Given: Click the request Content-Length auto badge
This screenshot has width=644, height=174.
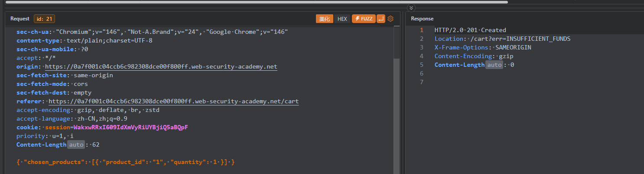Looking at the screenshot, I should click(x=75, y=145).
